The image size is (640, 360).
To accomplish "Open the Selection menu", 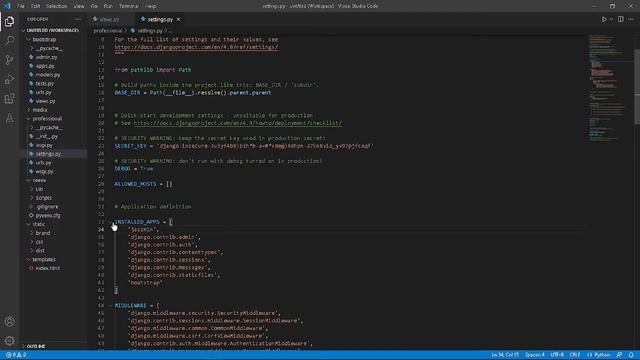I will coord(56,6).
